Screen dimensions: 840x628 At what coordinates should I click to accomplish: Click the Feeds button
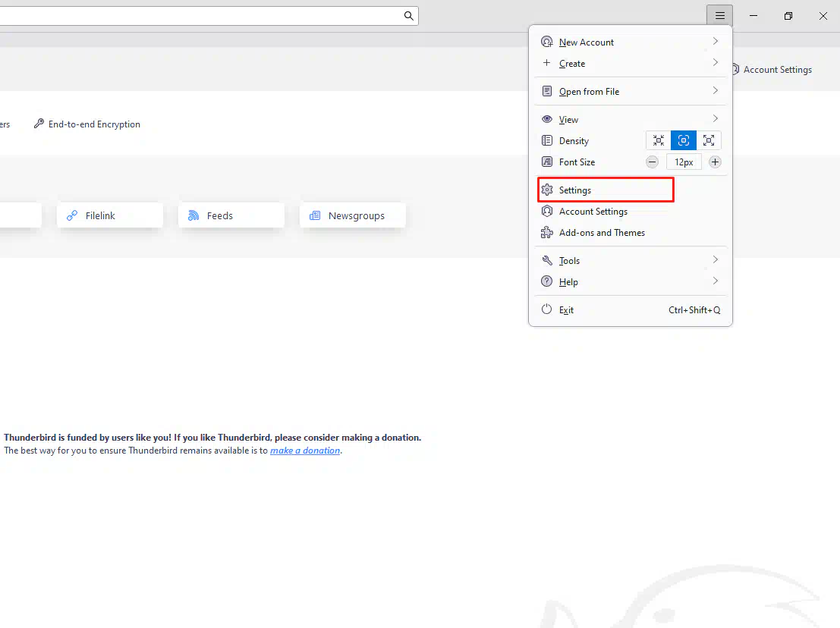(x=231, y=215)
